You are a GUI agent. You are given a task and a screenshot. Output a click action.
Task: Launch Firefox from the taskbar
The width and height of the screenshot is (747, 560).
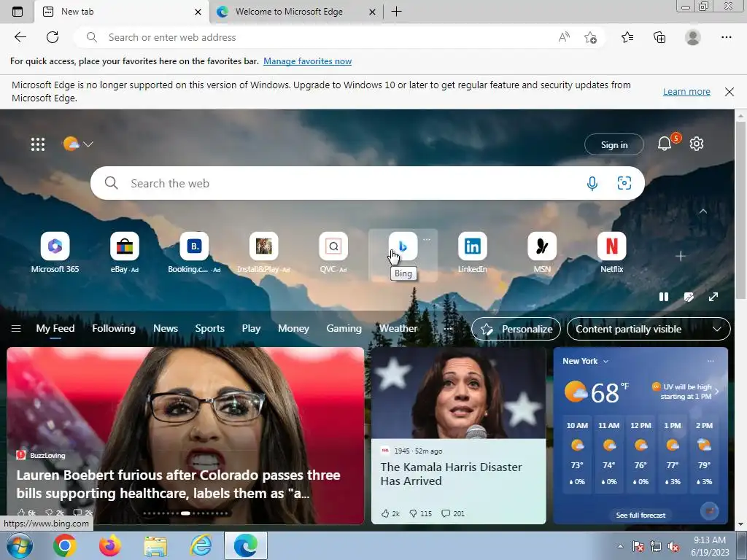109,545
